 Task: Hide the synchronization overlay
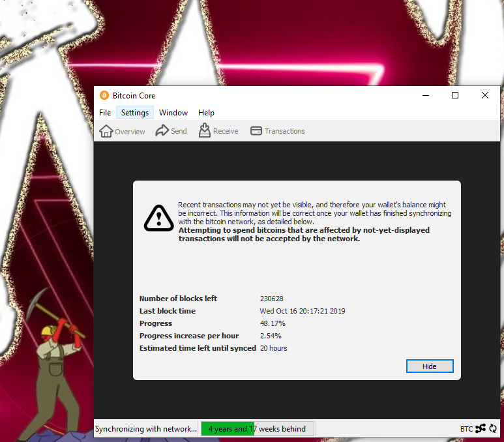[x=430, y=366]
